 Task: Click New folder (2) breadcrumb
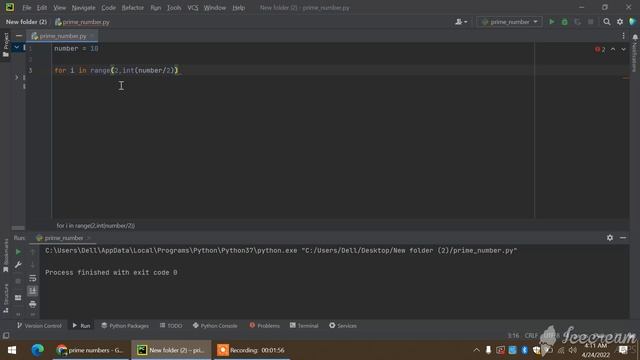[26, 22]
